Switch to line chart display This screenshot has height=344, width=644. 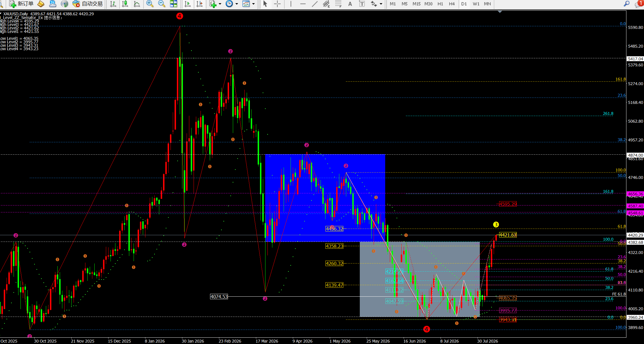137,4
